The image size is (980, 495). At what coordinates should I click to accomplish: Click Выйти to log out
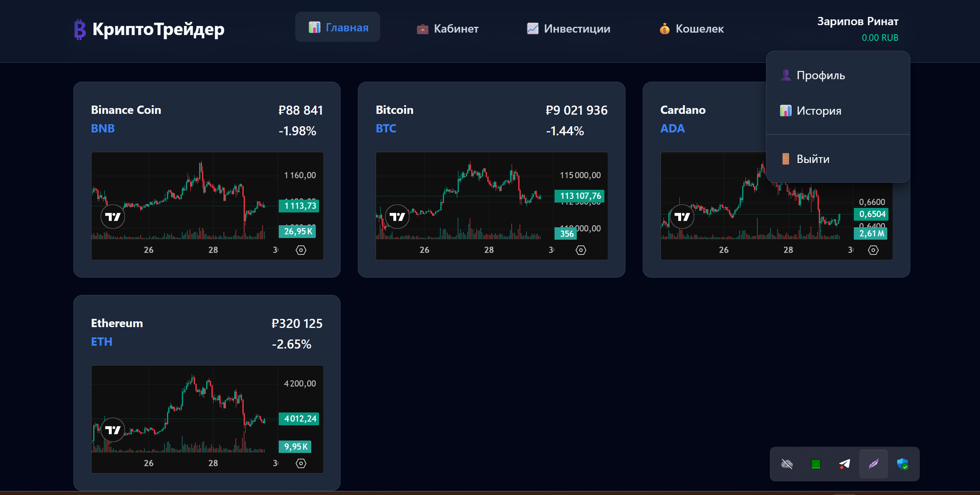tap(813, 159)
